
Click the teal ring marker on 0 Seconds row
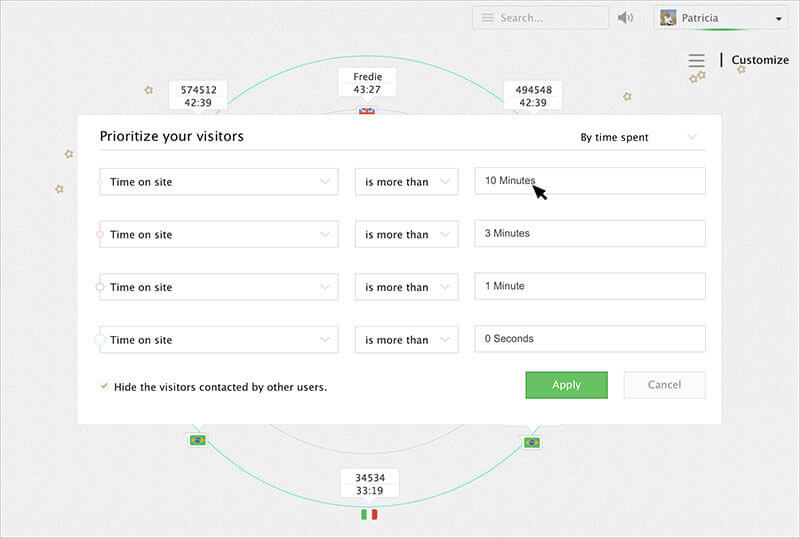[100, 339]
